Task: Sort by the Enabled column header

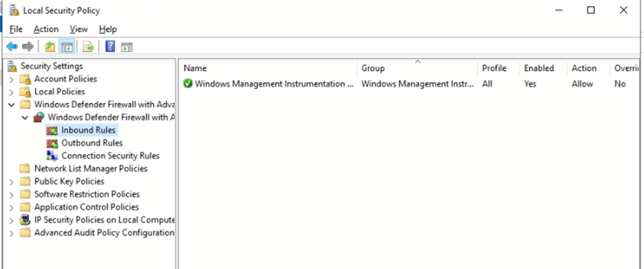Action: (x=539, y=68)
